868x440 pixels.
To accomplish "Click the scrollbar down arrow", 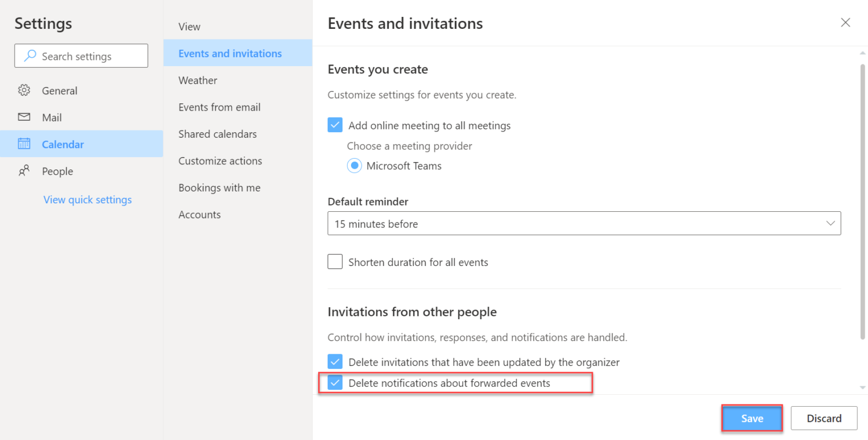I will point(862,387).
